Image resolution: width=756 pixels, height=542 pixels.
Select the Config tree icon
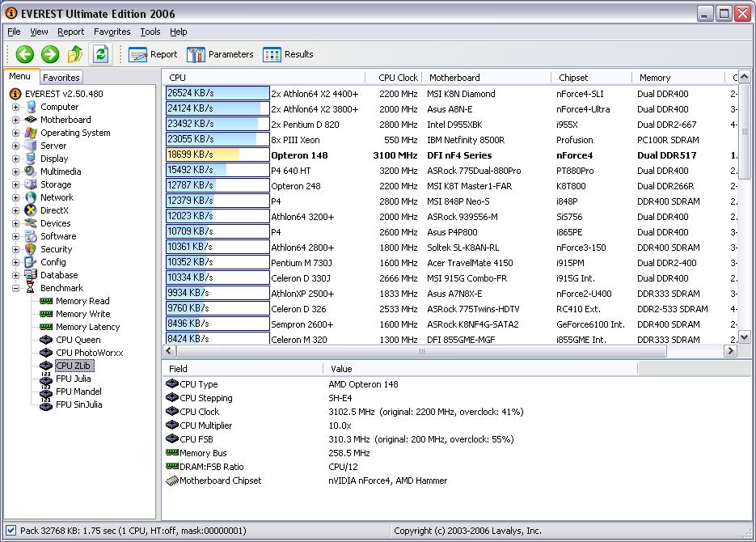[31, 262]
